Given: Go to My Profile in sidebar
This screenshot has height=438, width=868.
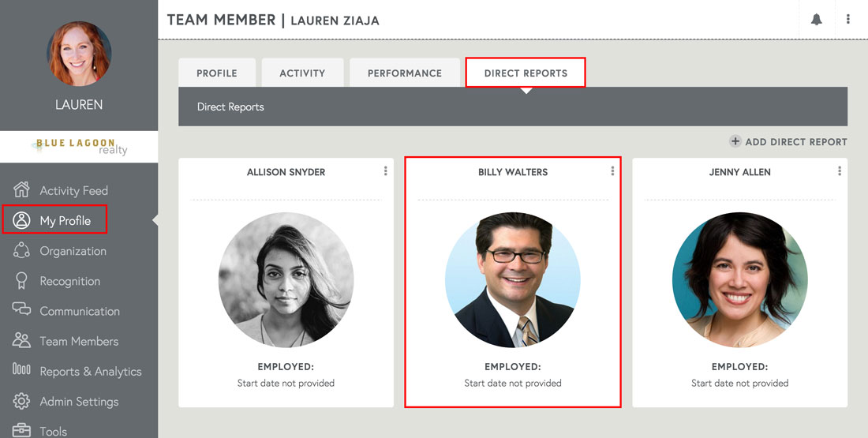Looking at the screenshot, I should tap(65, 221).
